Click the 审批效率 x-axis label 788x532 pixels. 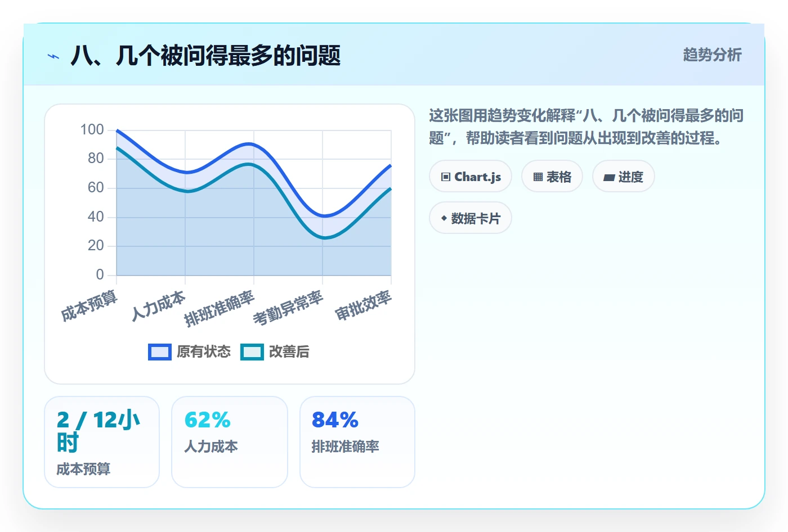(x=364, y=306)
